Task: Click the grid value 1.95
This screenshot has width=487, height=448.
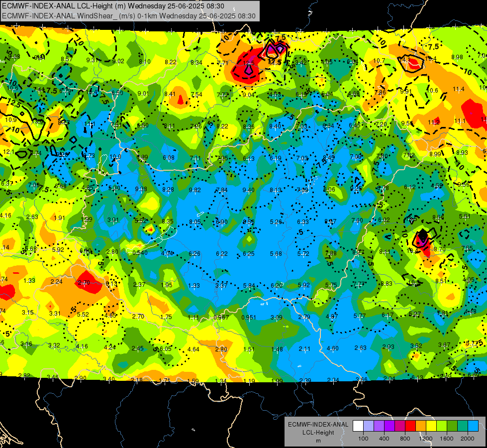Action: tap(167, 285)
